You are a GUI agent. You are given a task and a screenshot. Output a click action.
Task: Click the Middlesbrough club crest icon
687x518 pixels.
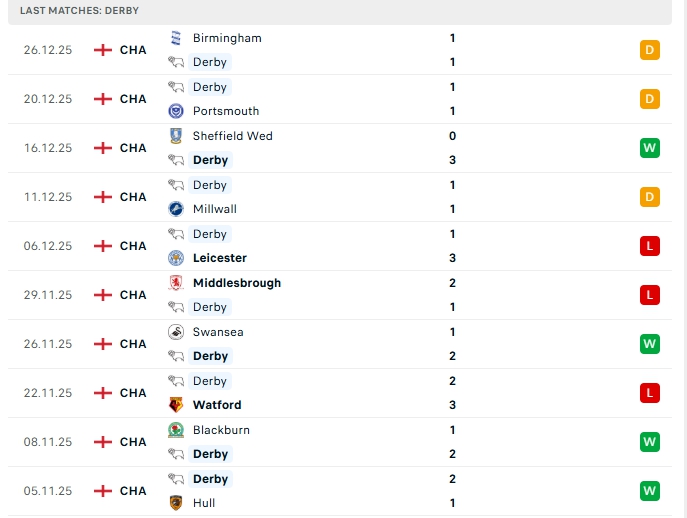[176, 283]
